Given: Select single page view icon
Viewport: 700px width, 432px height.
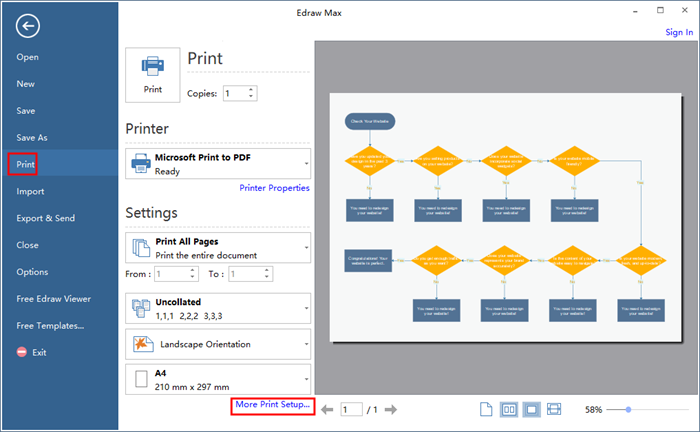Looking at the screenshot, I should [x=486, y=409].
